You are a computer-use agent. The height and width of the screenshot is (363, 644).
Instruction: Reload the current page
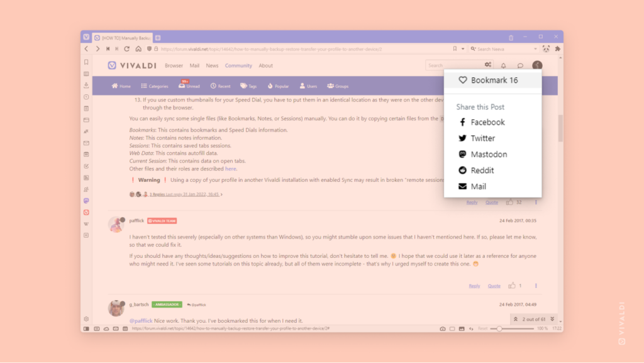(x=127, y=49)
